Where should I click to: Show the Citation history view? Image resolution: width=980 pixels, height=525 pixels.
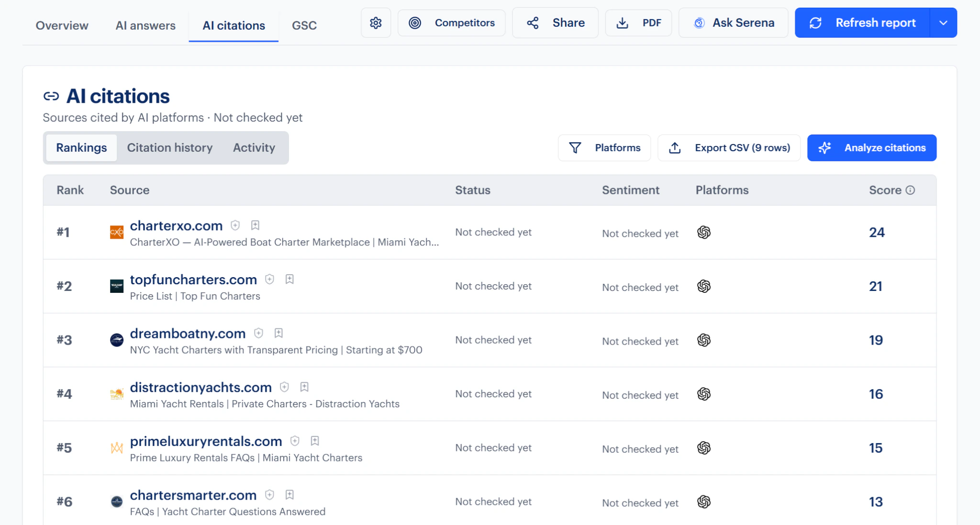(170, 148)
